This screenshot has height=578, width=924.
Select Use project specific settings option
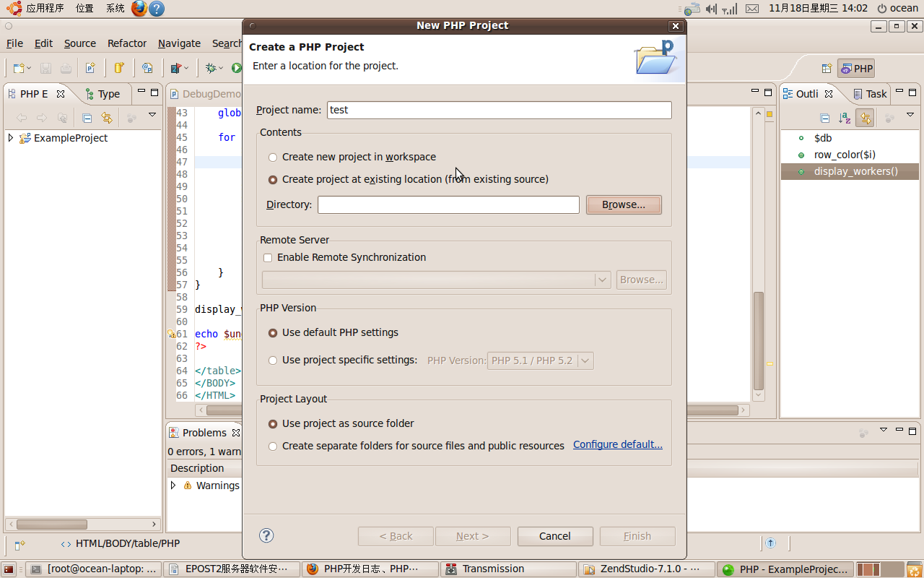pyautogui.click(x=273, y=360)
